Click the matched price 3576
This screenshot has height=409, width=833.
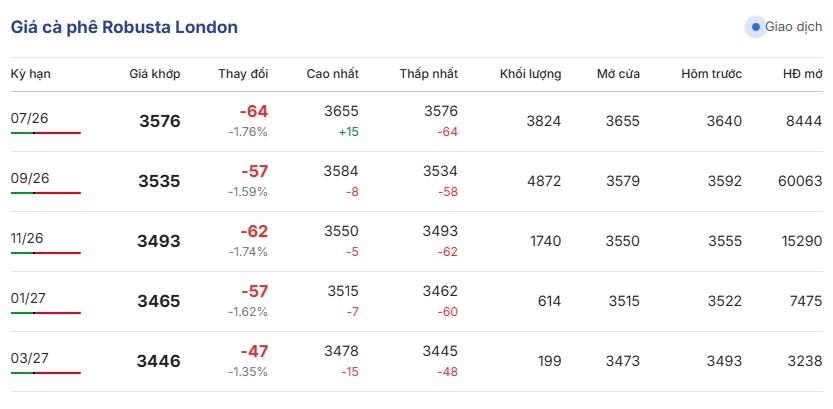[x=160, y=122]
